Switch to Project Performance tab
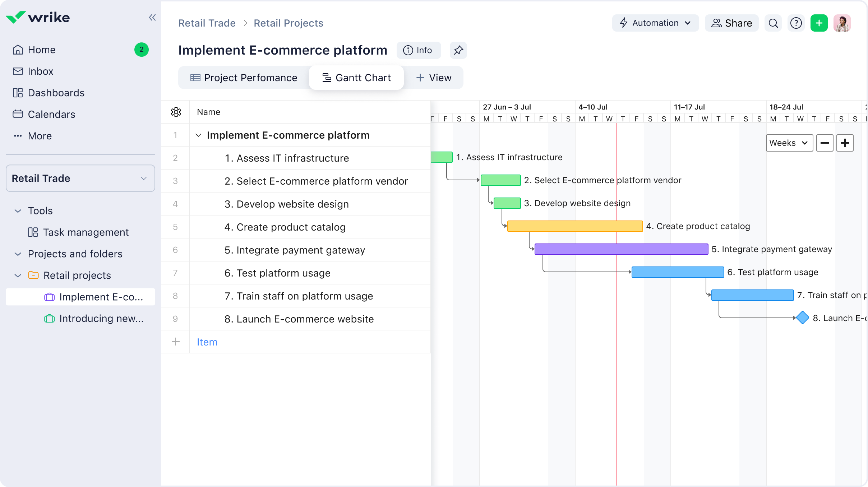 [x=243, y=78]
